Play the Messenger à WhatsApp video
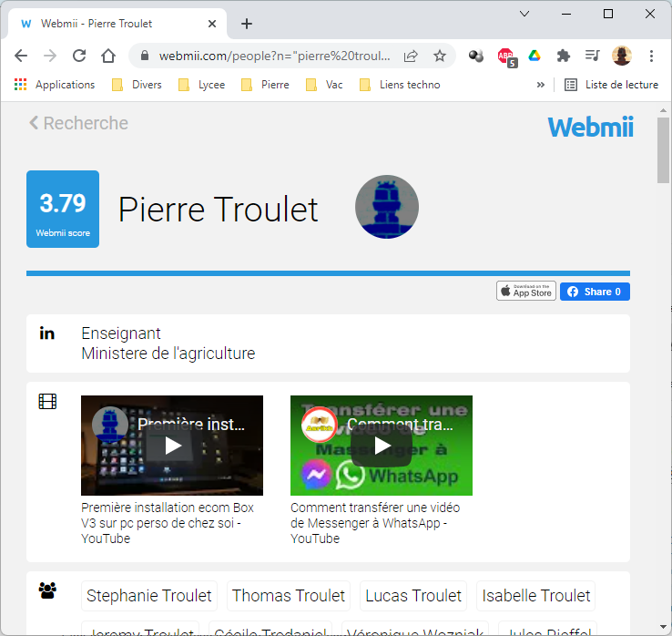The image size is (672, 636). click(x=382, y=446)
